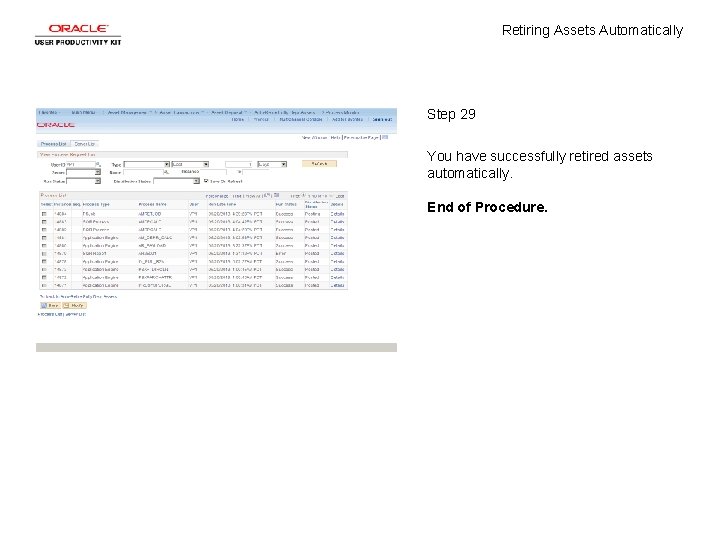Open the Run Status dropdown
Viewport: 720px width, 540px height.
coord(83,181)
